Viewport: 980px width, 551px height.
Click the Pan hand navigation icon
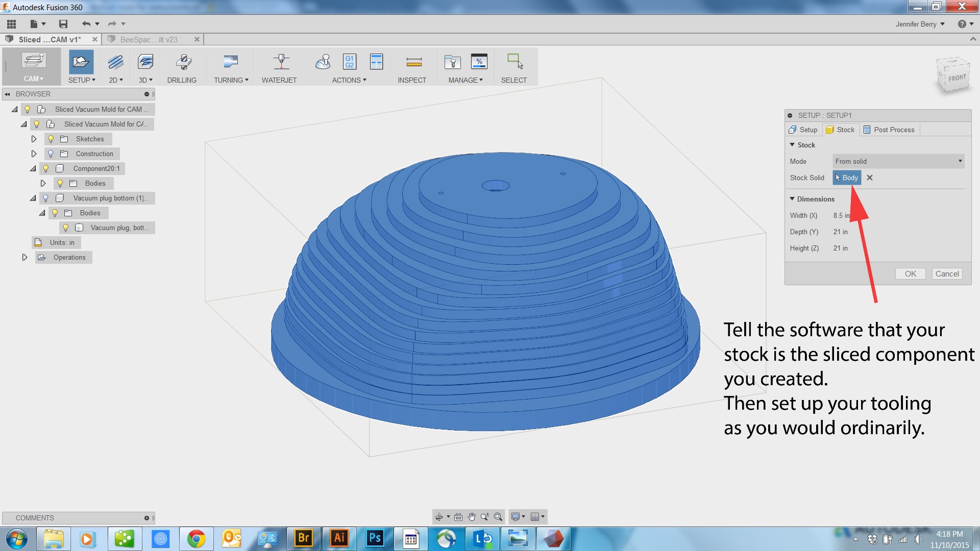[472, 517]
